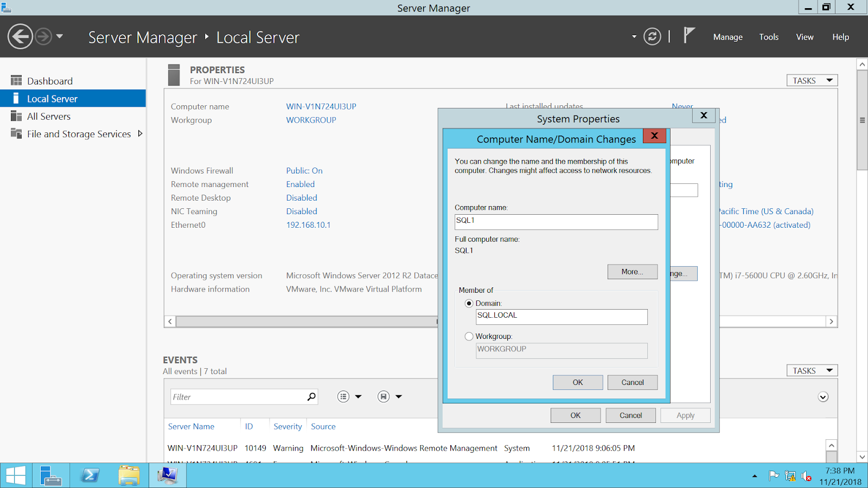Open the muted volume icon in system tray
The image size is (868, 488).
[x=806, y=476]
